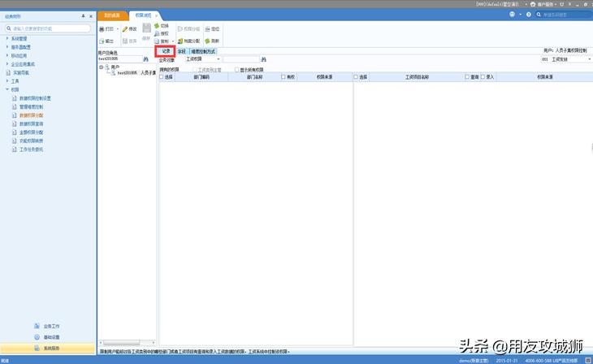Viewport: 593px width, 364px height.
Task: Click the Export icon in the toolbar
Action: pyautogui.click(x=102, y=41)
